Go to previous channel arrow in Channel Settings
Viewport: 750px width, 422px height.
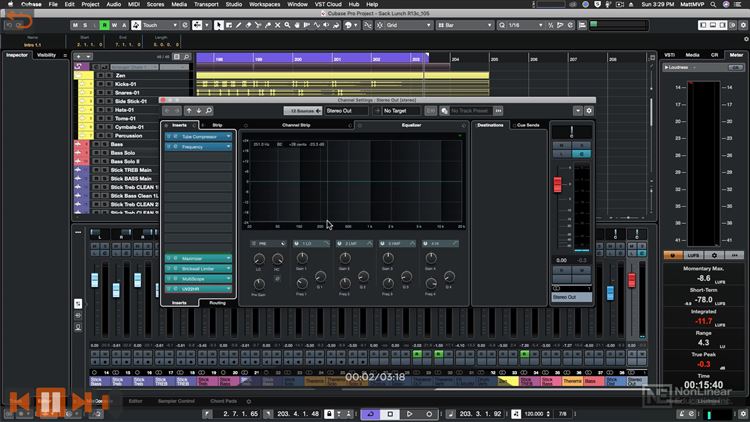click(x=189, y=111)
